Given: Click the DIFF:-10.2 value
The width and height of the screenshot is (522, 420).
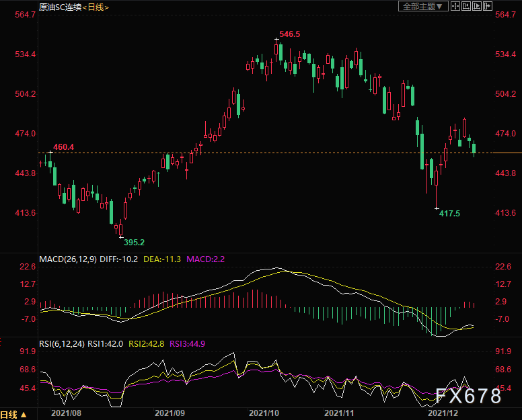Looking at the screenshot, I should (119, 259).
